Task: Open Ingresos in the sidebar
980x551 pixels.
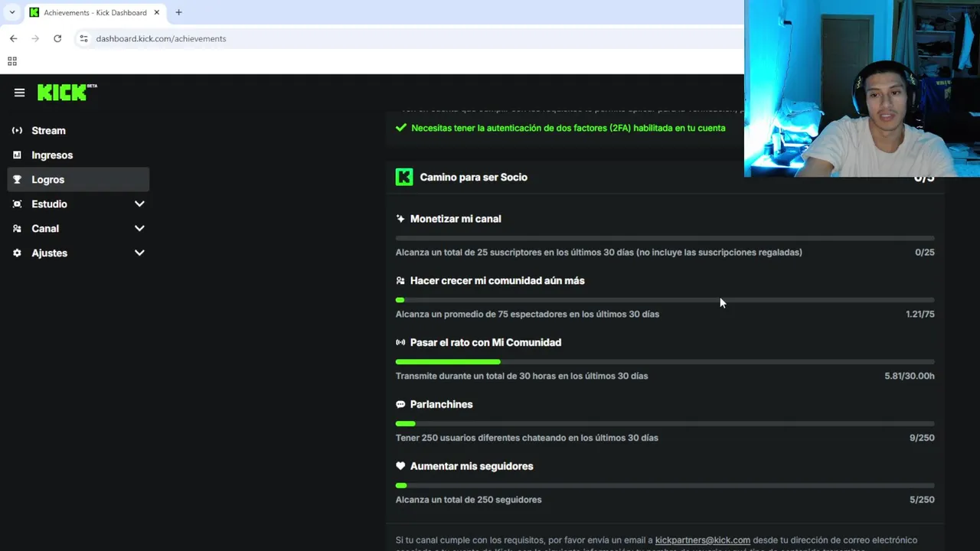Action: [x=78, y=155]
